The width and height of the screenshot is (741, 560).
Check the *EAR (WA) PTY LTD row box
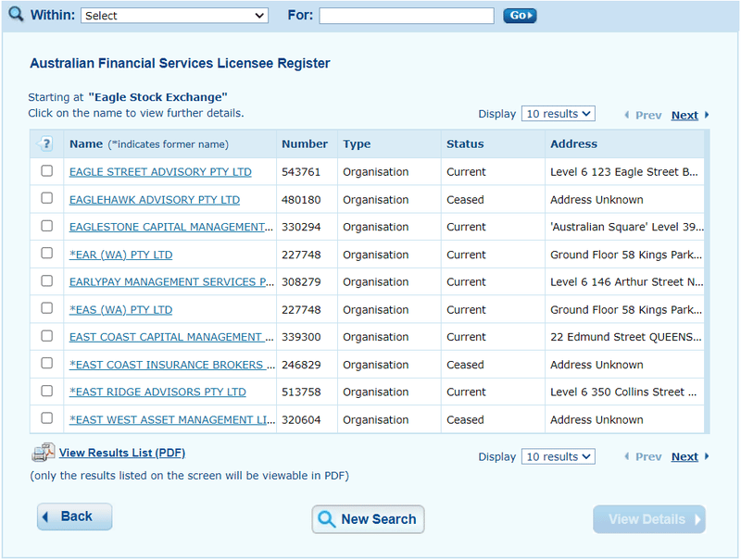[x=47, y=253]
